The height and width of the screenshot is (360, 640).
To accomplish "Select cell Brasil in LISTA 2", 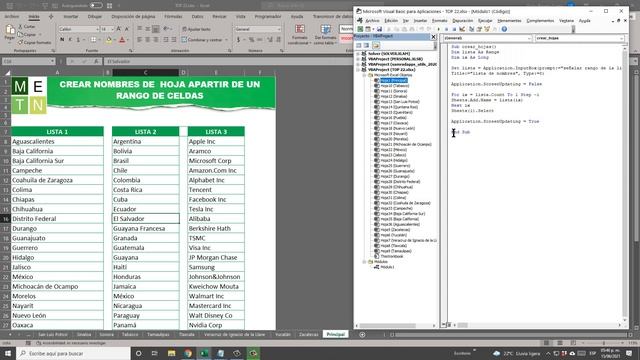I will 145,161.
